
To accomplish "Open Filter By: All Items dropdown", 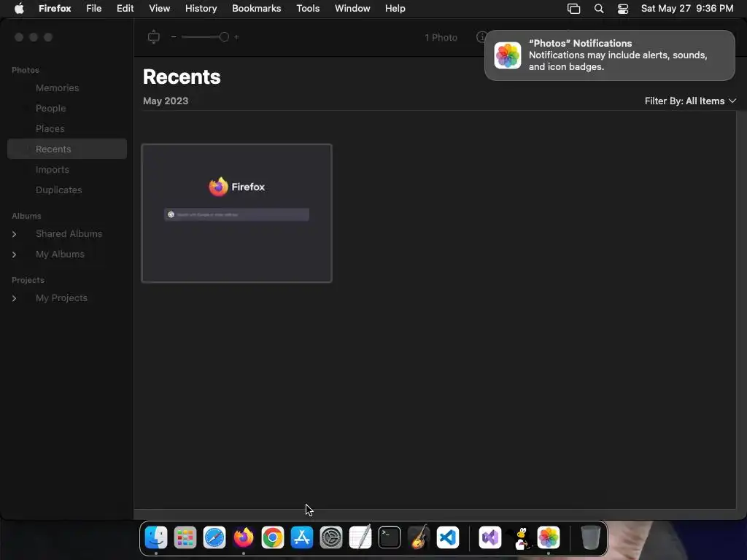I will [690, 101].
